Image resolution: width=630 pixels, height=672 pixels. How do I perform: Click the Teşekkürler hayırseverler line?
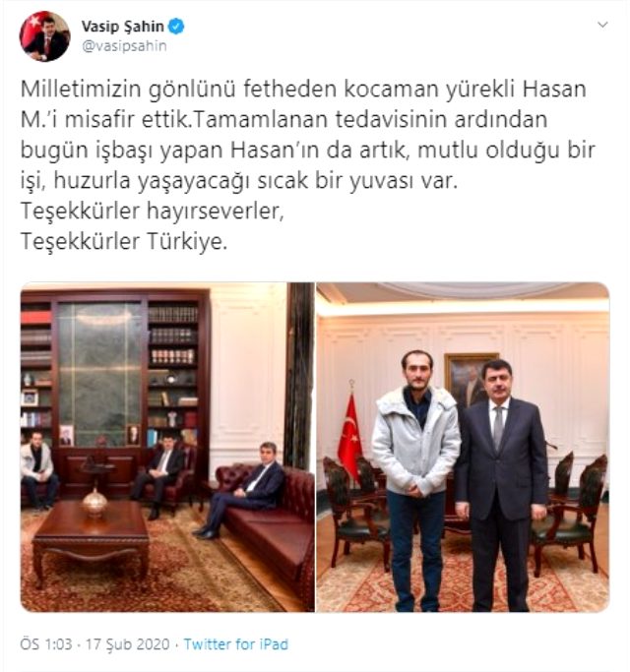(153, 211)
